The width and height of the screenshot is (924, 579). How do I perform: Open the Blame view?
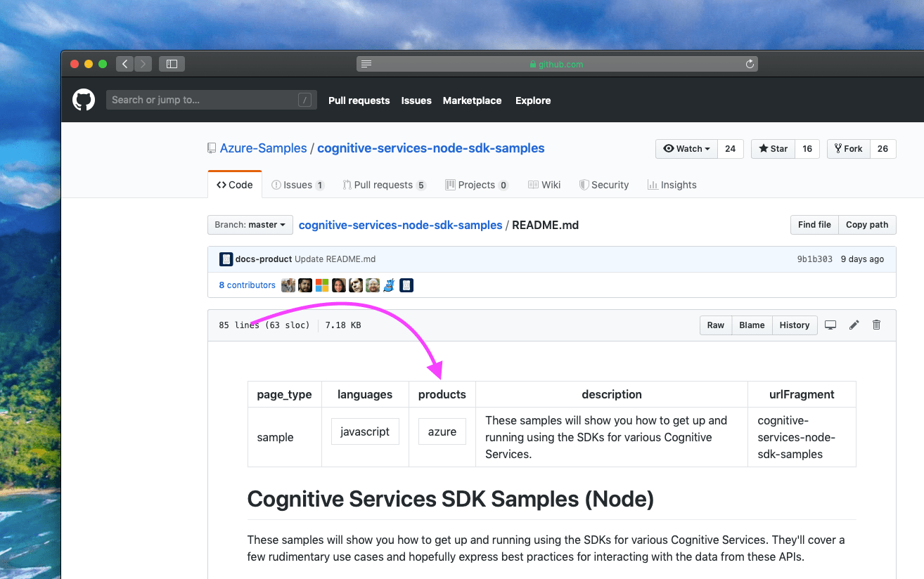click(x=752, y=325)
